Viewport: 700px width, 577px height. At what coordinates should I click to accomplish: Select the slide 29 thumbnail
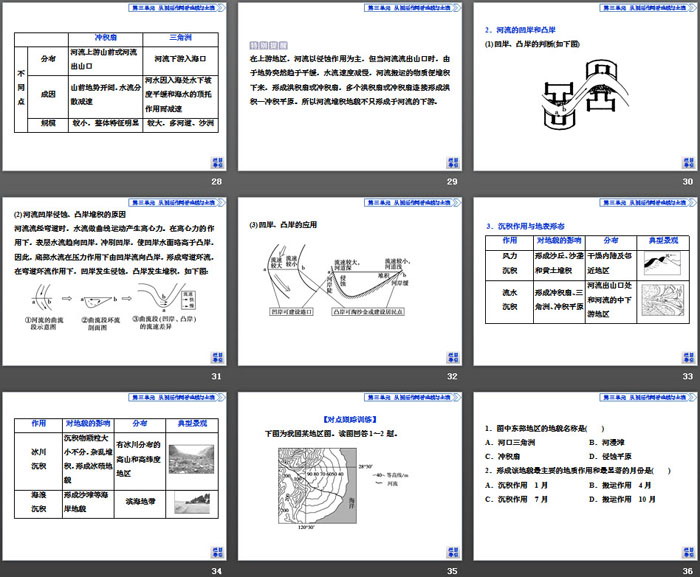[350, 87]
